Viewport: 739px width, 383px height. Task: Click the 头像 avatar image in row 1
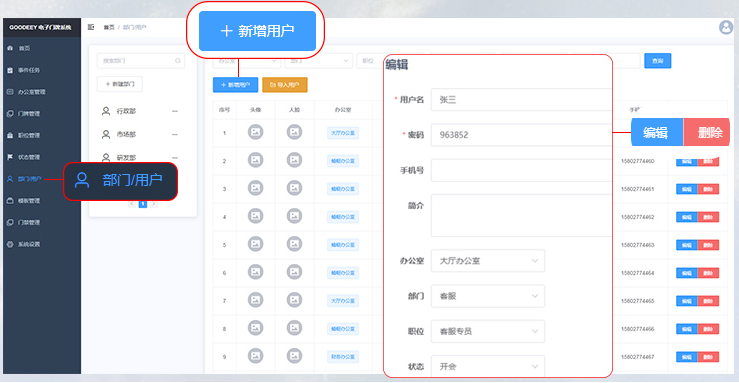[x=255, y=132]
